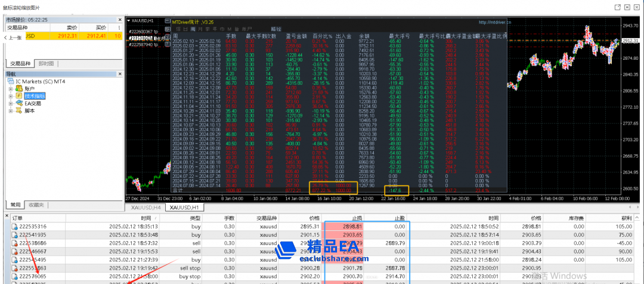The width and height of the screenshot is (644, 284).
Task: Open the 账户 accounts icon in Navigator
Action: [x=20, y=88]
